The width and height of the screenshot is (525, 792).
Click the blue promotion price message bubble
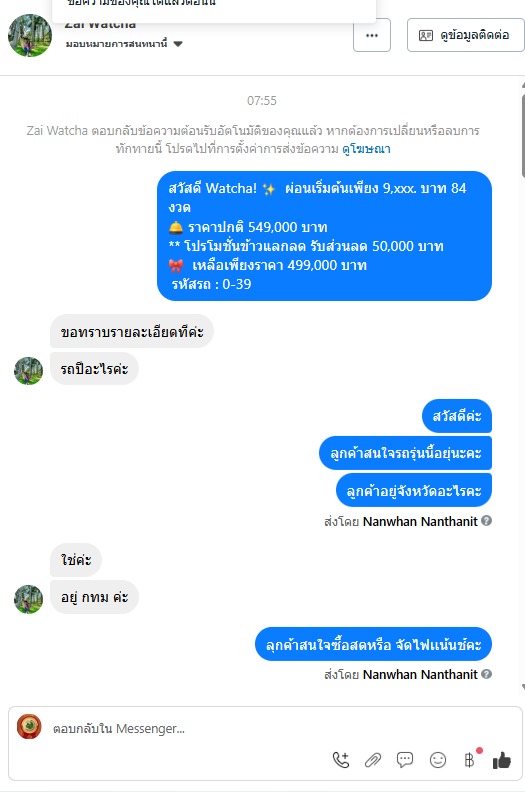click(x=324, y=236)
